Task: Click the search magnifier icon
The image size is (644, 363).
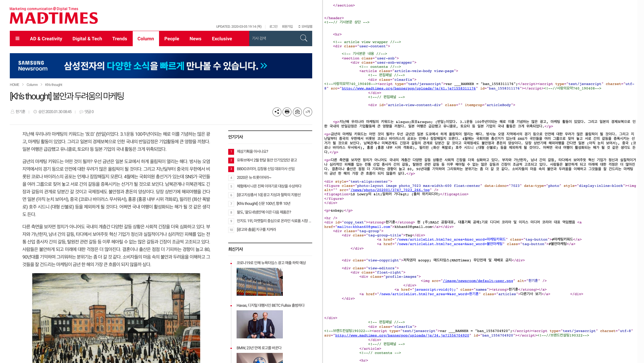Action: [x=304, y=38]
